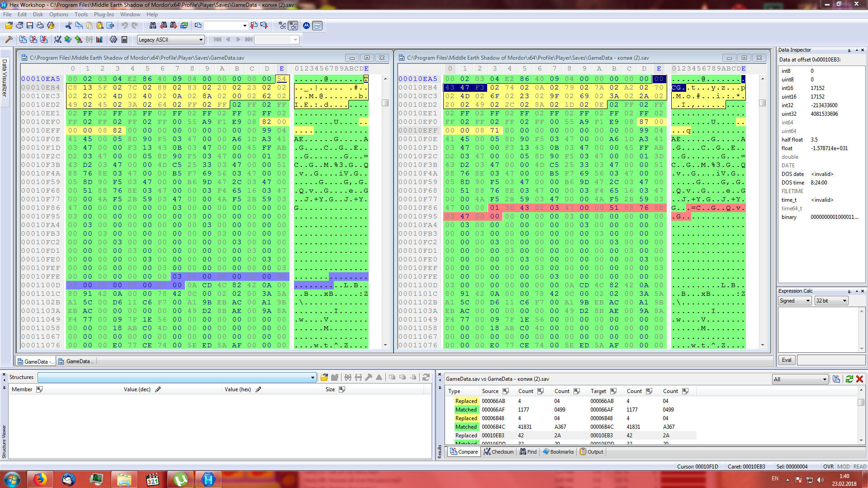This screenshot has width=868, height=488.
Task: Toggle hex format on Source column
Action: pyautogui.click(x=506, y=391)
